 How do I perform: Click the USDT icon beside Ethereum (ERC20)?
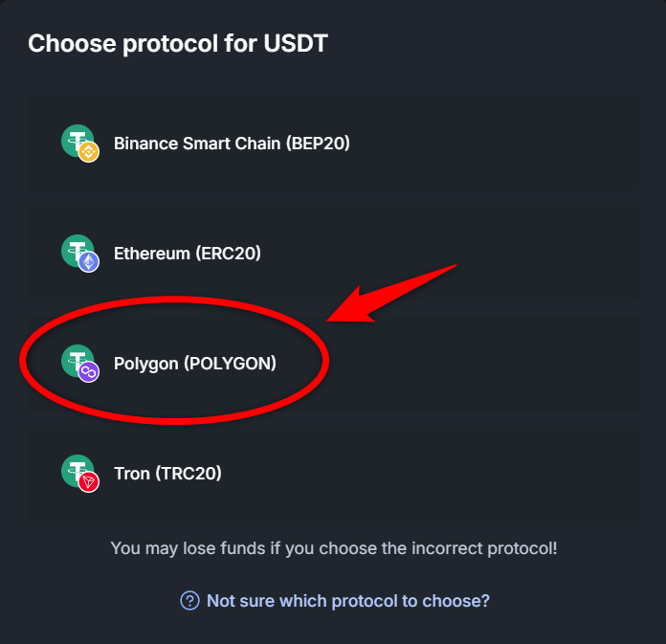point(76,250)
